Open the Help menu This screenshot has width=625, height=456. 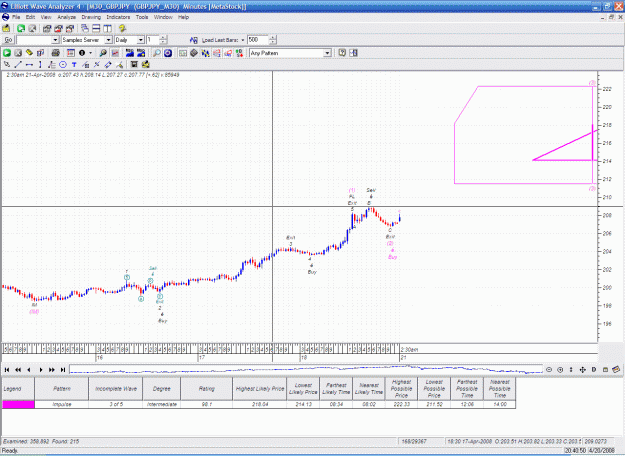[x=183, y=17]
